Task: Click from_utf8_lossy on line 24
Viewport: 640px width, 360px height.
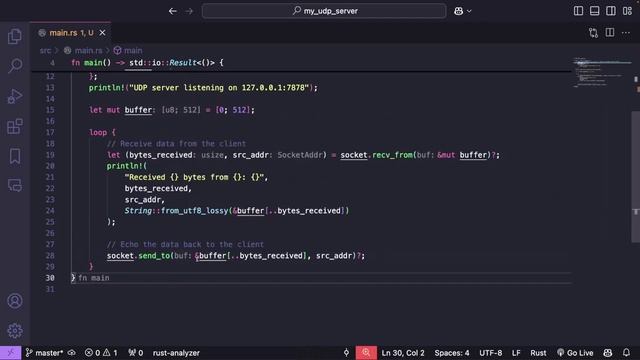Action: (194, 211)
